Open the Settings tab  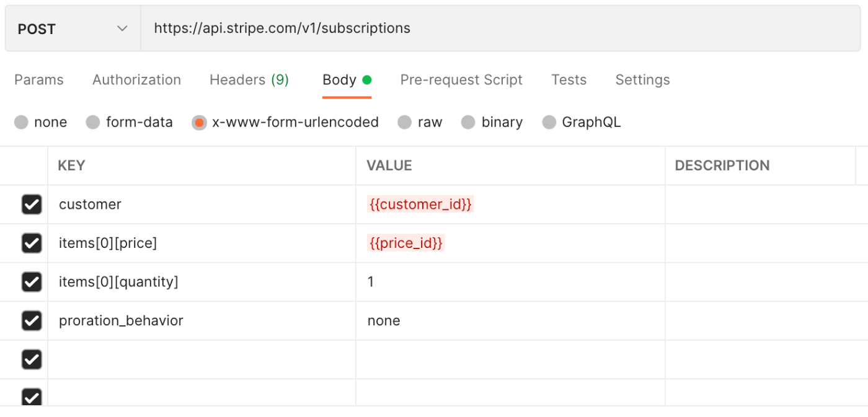(x=642, y=80)
